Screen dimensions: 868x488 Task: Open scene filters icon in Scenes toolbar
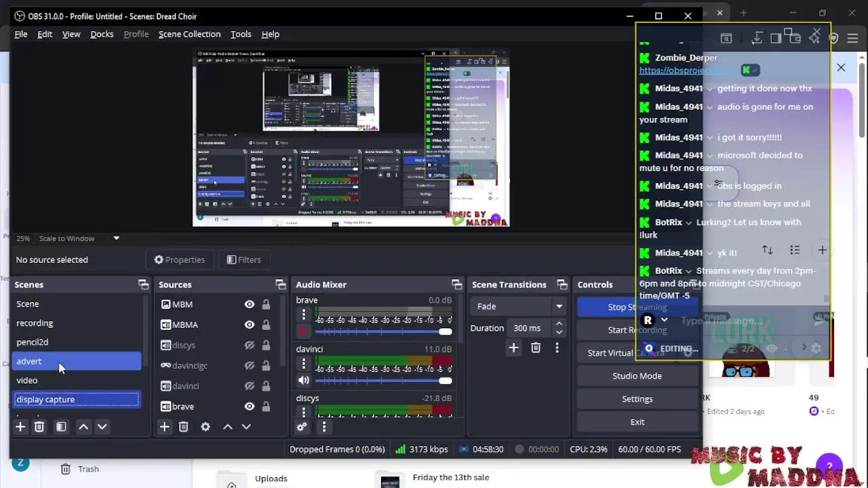[61, 426]
